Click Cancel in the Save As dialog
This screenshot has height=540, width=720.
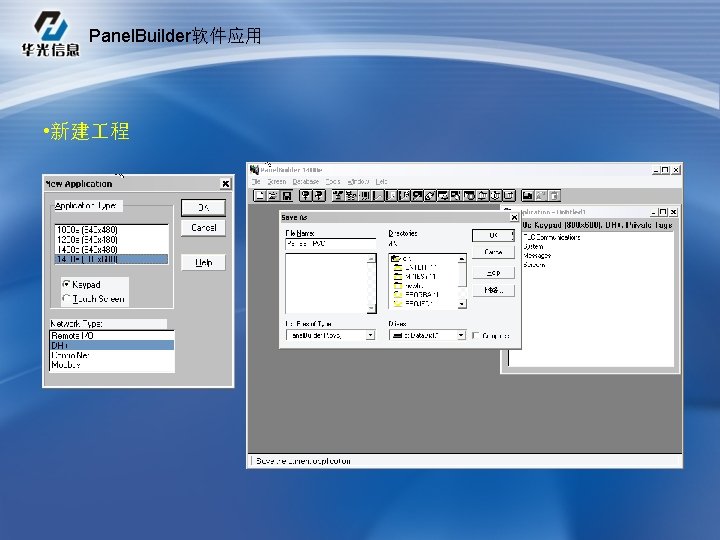pos(493,252)
